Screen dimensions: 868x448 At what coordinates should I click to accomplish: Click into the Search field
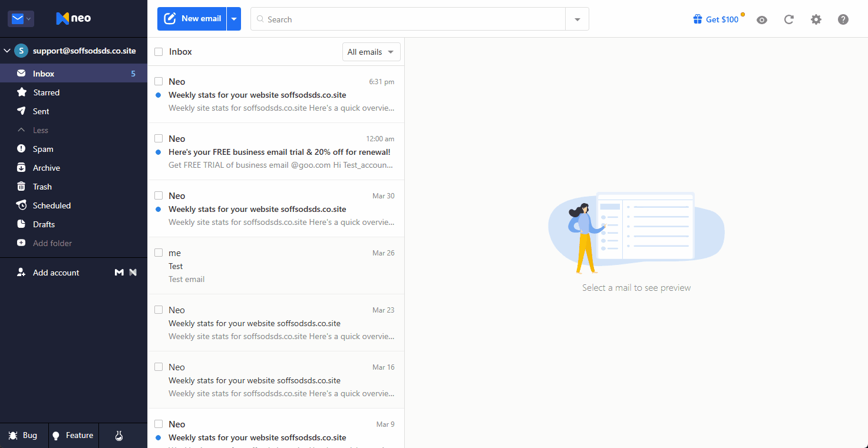[x=408, y=19]
